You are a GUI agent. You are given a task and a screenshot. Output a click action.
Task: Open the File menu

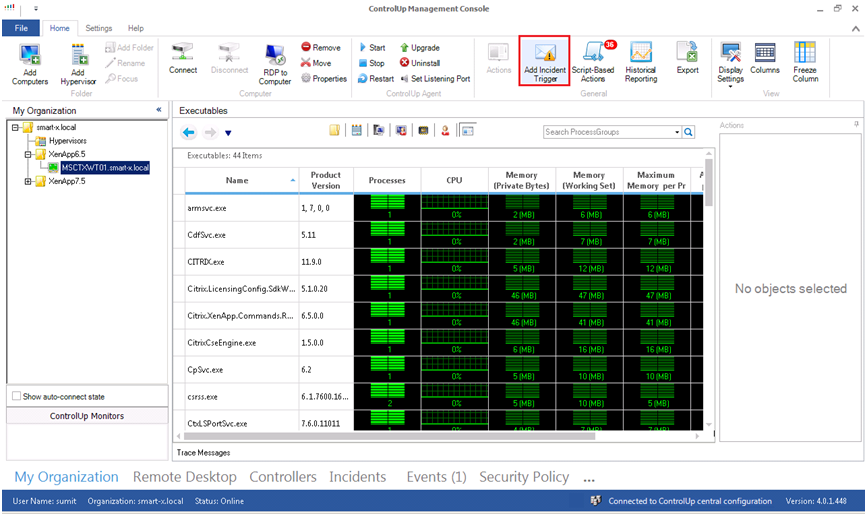point(21,28)
